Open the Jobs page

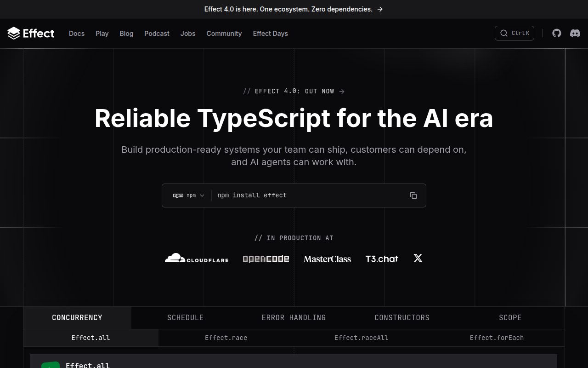tap(188, 34)
